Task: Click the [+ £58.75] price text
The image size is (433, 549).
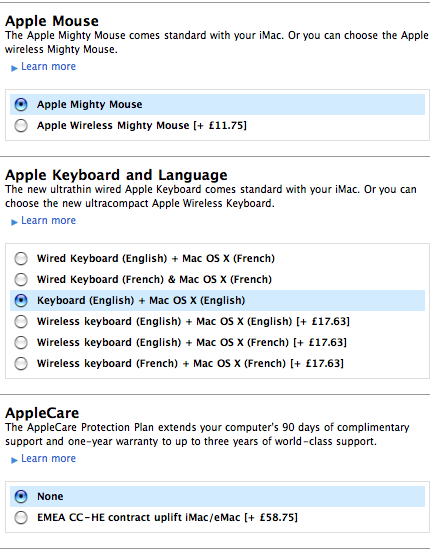Action: click(x=271, y=517)
